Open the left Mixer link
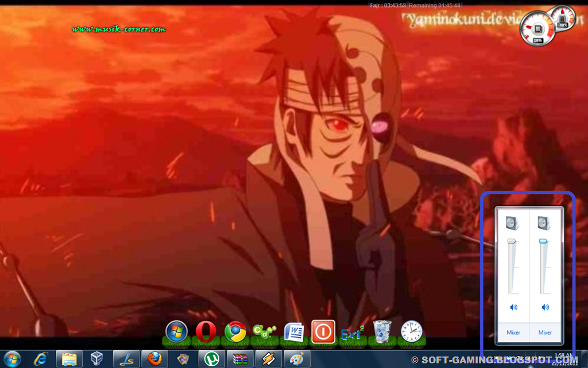Screen dimensions: 588x368 click(513, 332)
